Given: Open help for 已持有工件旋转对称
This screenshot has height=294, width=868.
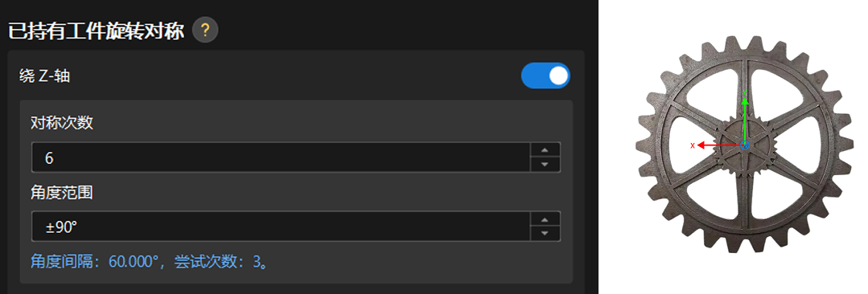Looking at the screenshot, I should (205, 30).
